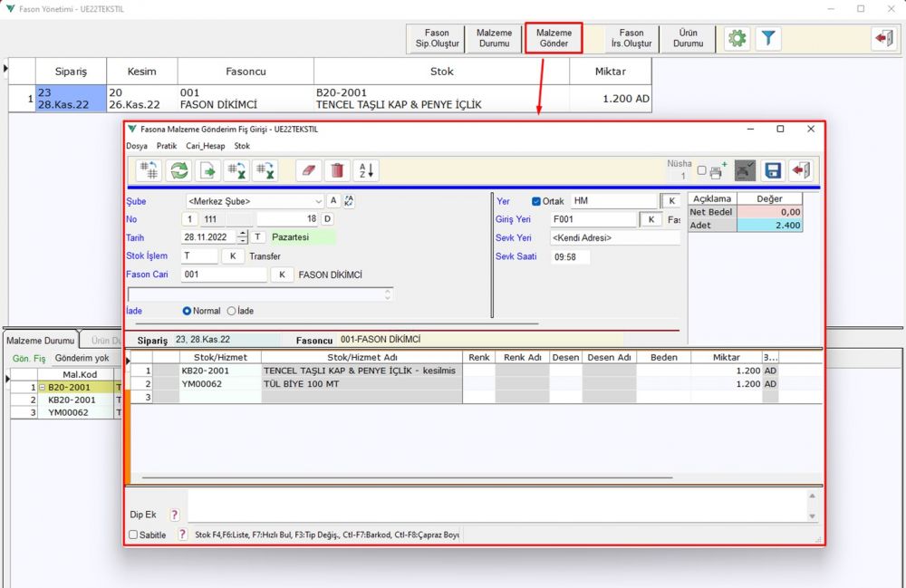Screen dimensions: 906x588
Task: Click the Fason İrs.Oluştur button
Action: click(631, 39)
